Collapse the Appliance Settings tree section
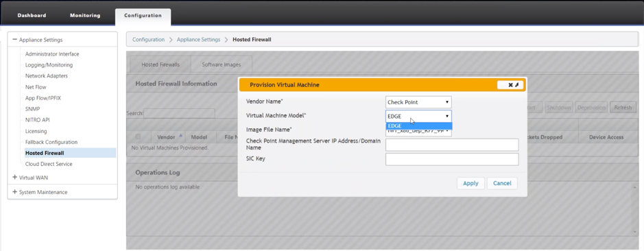The image size is (644, 251). [15, 40]
